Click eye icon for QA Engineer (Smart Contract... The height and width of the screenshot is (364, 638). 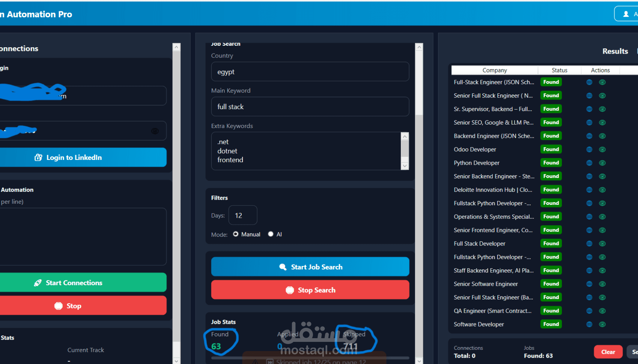602,311
